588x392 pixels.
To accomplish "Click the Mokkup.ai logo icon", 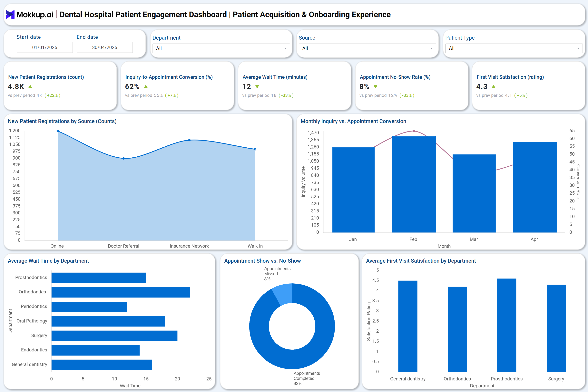I will coord(10,15).
